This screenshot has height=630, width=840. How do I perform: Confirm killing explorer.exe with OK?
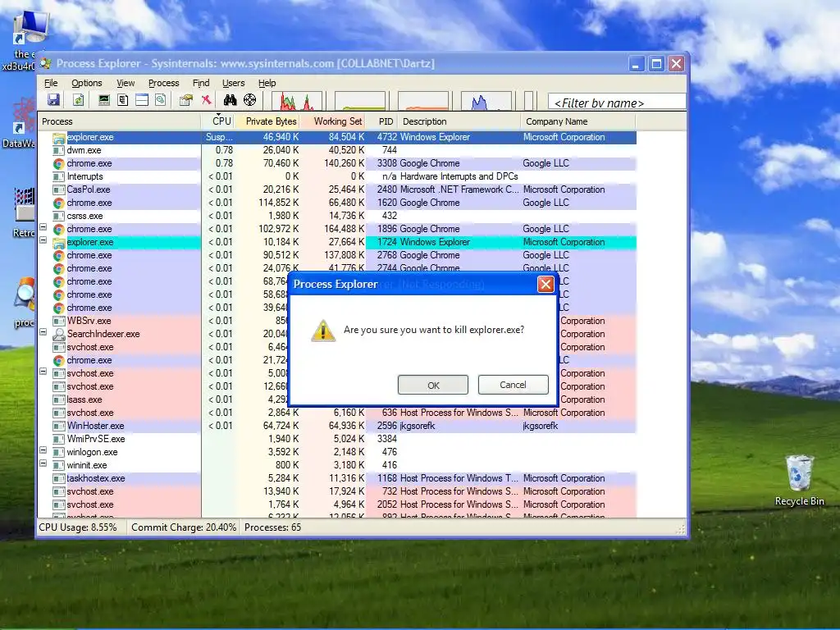pyautogui.click(x=433, y=385)
